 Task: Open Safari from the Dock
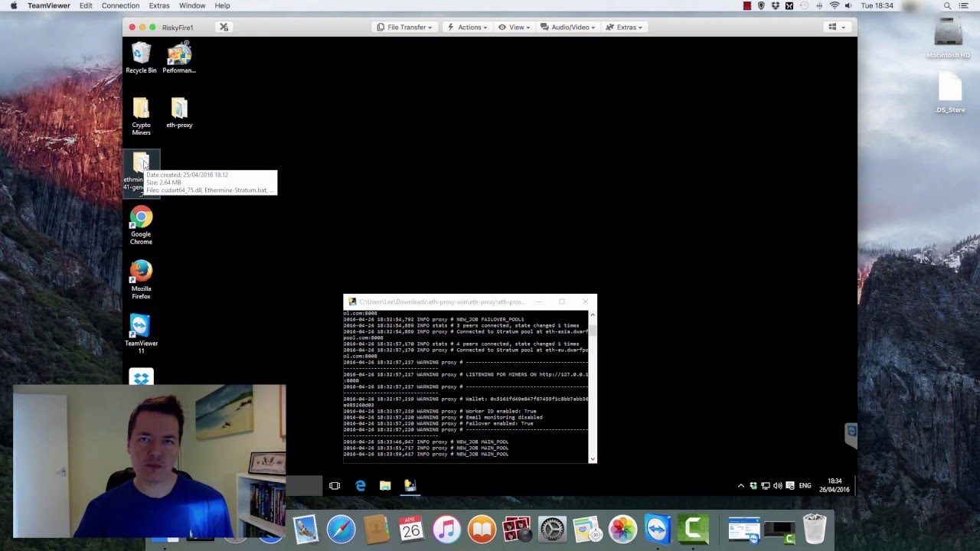pos(341,529)
